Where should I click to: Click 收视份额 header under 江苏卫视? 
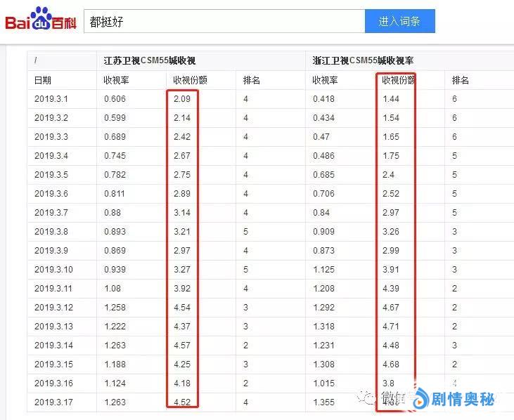click(x=190, y=80)
